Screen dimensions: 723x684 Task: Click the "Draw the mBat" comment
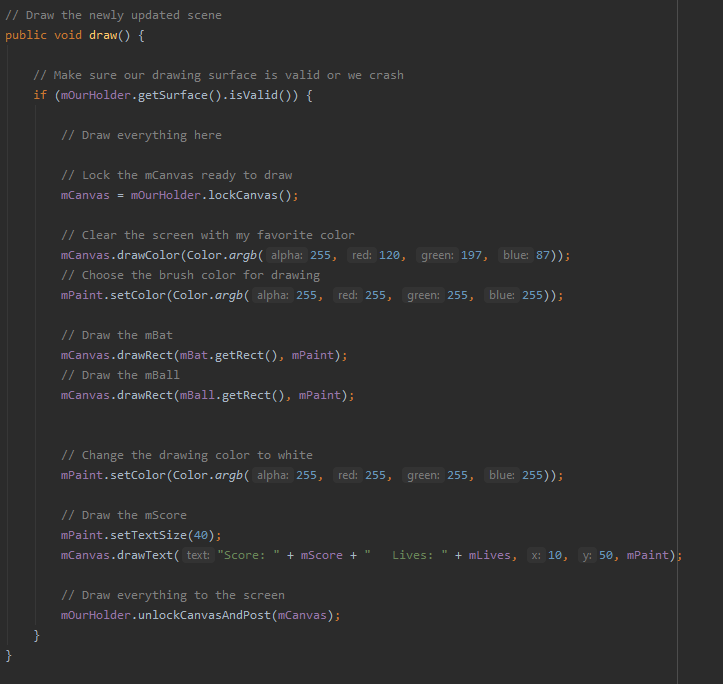117,335
